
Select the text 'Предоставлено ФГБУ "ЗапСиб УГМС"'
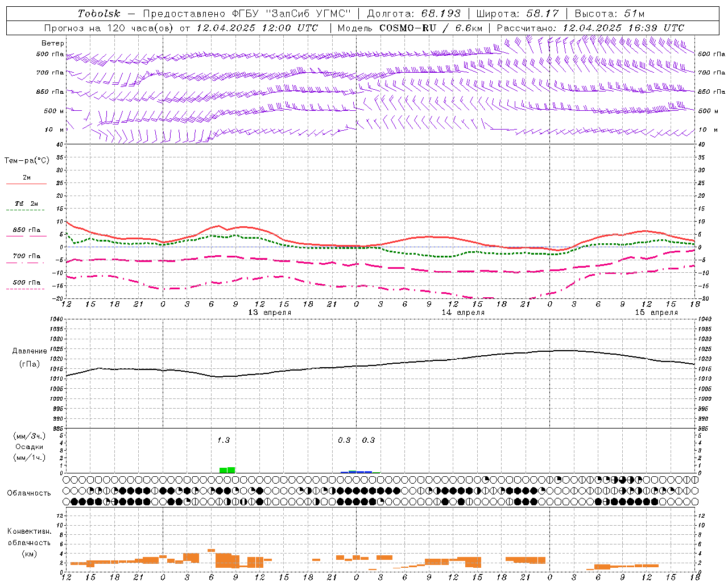(247, 14)
